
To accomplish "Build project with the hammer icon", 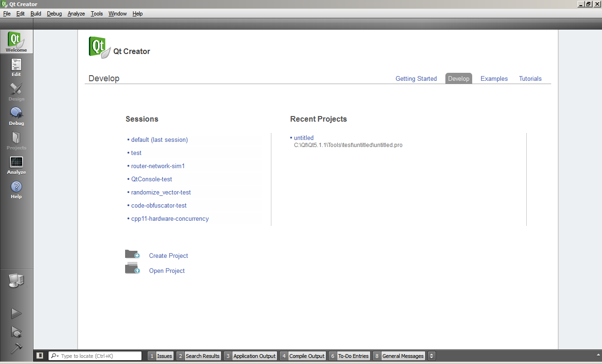I will pyautogui.click(x=16, y=348).
